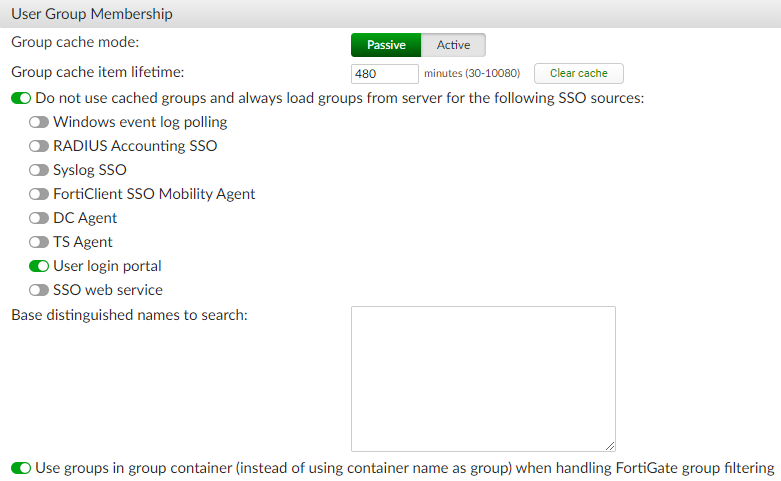Turn on SSO web service switch
The height and width of the screenshot is (481, 781).
[x=39, y=290]
